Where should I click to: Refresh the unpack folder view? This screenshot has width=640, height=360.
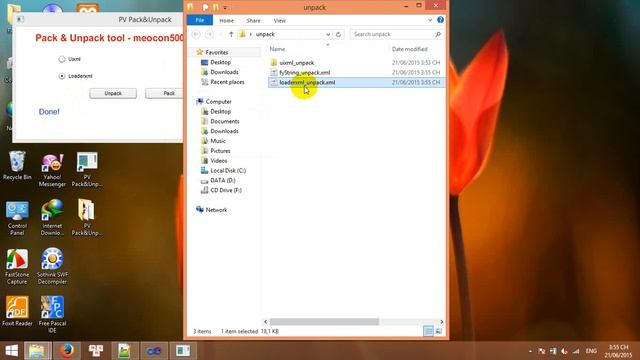click(338, 34)
